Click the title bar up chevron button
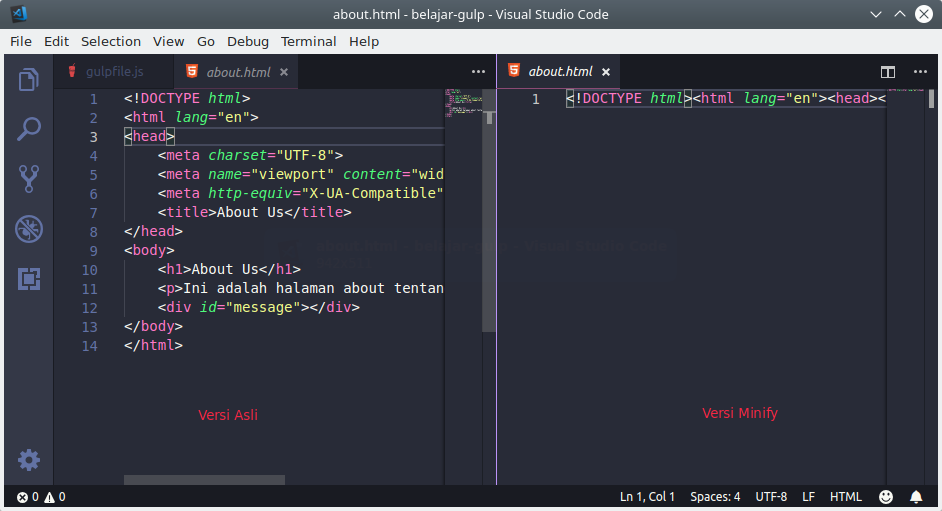Viewport: 942px width, 511px height. [899, 14]
